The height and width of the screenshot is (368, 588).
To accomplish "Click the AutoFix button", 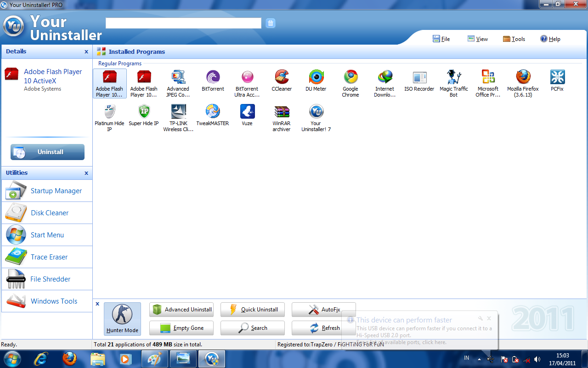I will click(324, 310).
